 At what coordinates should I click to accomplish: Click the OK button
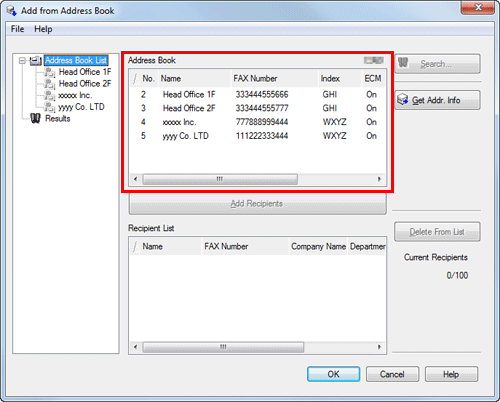333,374
